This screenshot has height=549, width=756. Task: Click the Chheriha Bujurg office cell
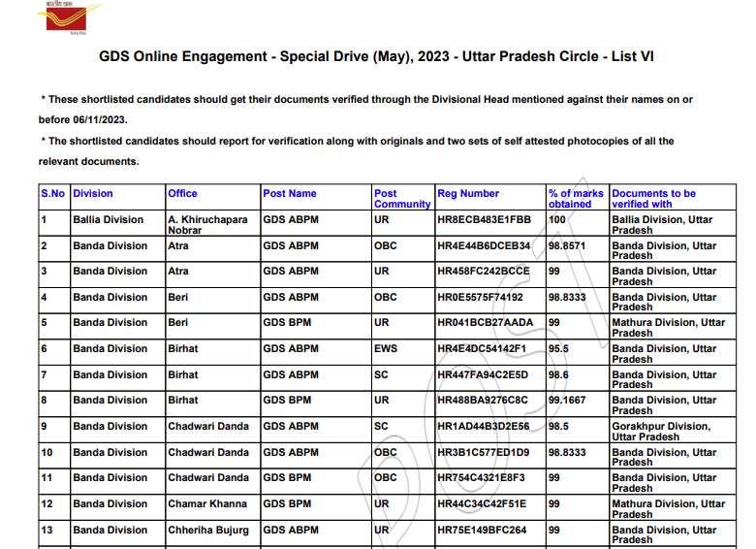point(208,530)
